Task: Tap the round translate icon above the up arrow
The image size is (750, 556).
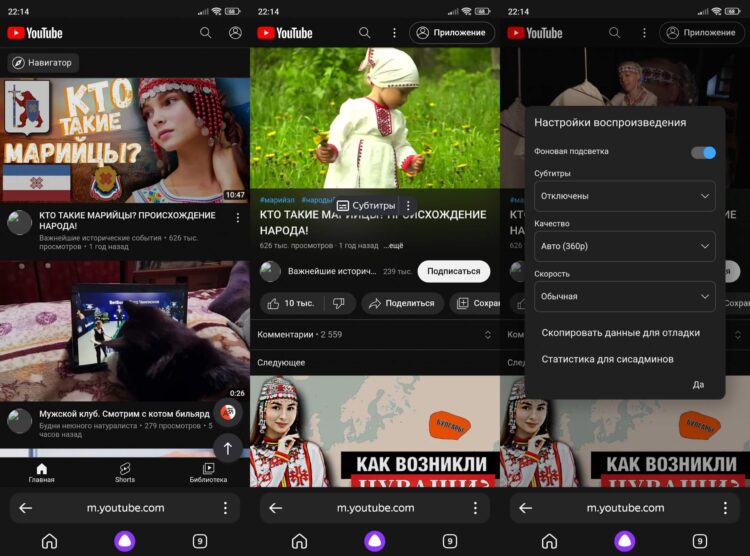Action: (228, 412)
